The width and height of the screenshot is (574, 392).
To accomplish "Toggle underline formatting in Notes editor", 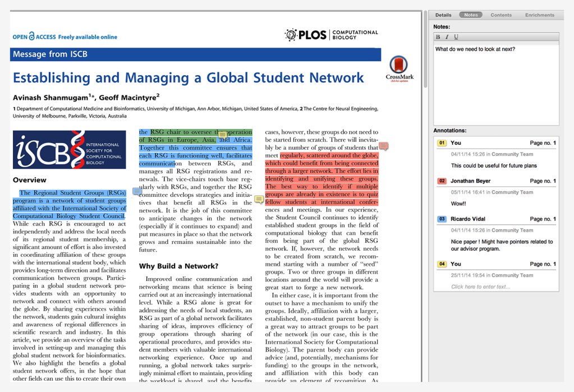I will pyautogui.click(x=456, y=37).
